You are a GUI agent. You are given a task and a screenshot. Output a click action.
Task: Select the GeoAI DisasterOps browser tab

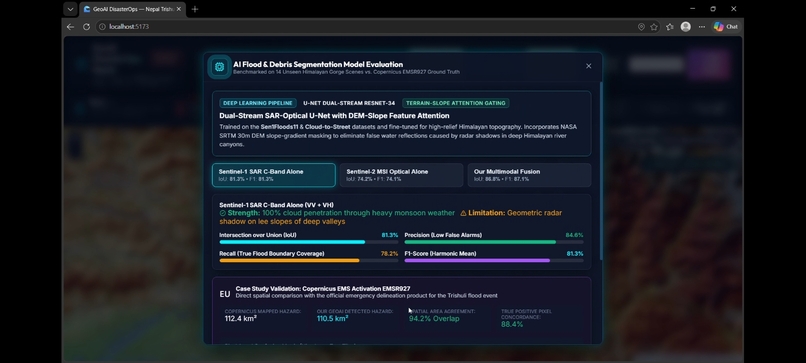(133, 9)
